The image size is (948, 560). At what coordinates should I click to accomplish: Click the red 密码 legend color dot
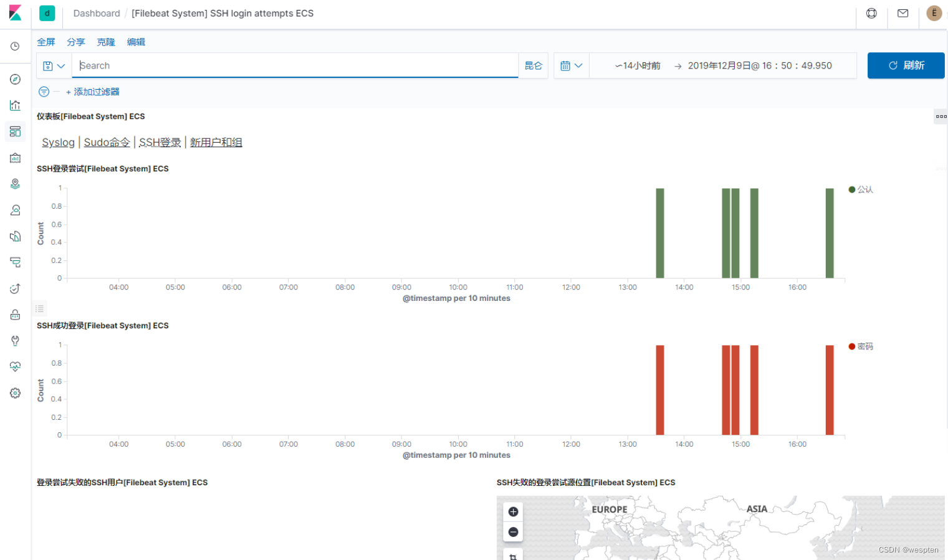[851, 346]
